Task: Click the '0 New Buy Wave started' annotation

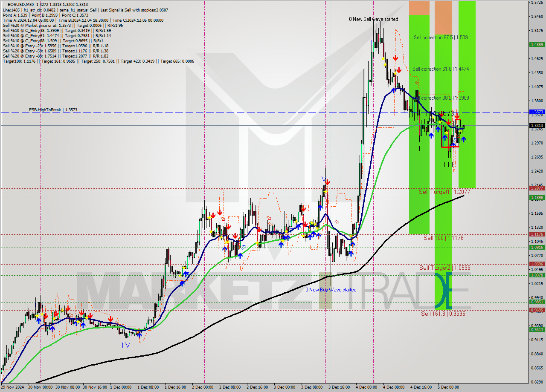Action: pyautogui.click(x=331, y=290)
